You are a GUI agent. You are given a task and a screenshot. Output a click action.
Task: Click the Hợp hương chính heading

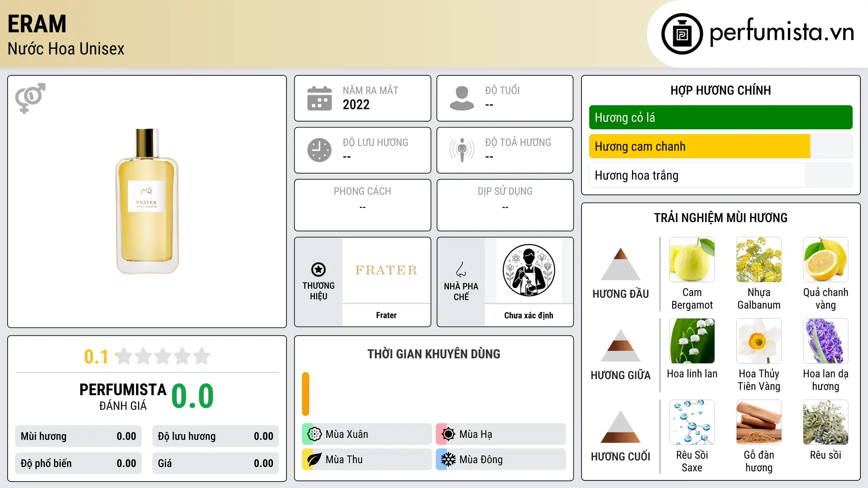click(x=721, y=90)
